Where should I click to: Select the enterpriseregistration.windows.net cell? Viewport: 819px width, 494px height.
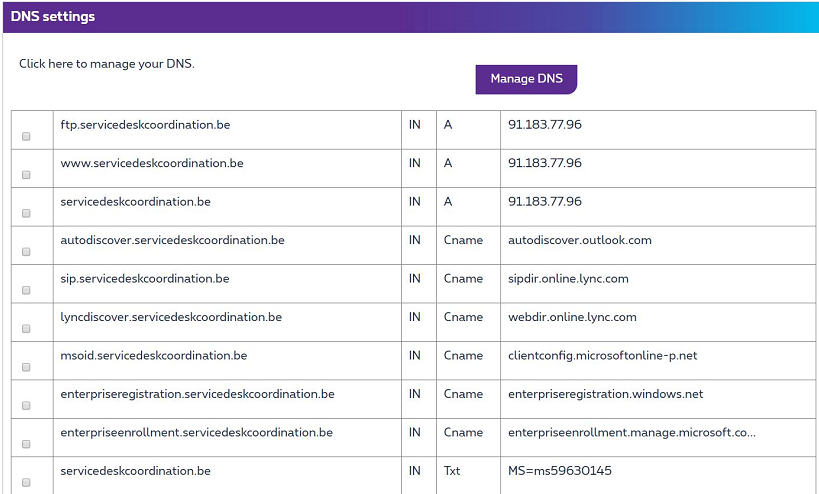click(605, 394)
